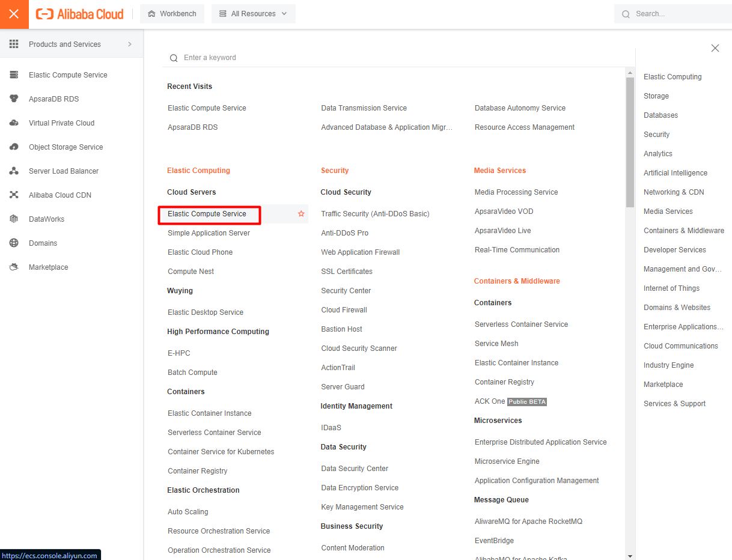Select the Security category in the right list
732x560 pixels.
[x=656, y=134]
